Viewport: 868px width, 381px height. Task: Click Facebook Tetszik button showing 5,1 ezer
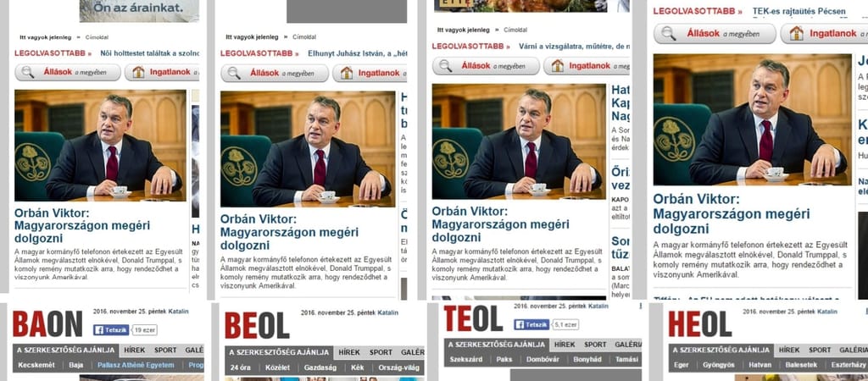[531, 324]
